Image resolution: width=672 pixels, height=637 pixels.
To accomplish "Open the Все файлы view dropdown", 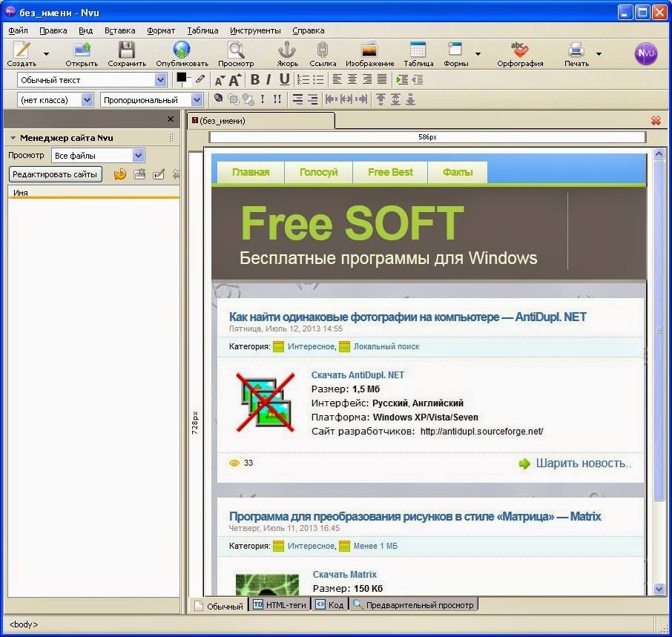I will click(98, 156).
